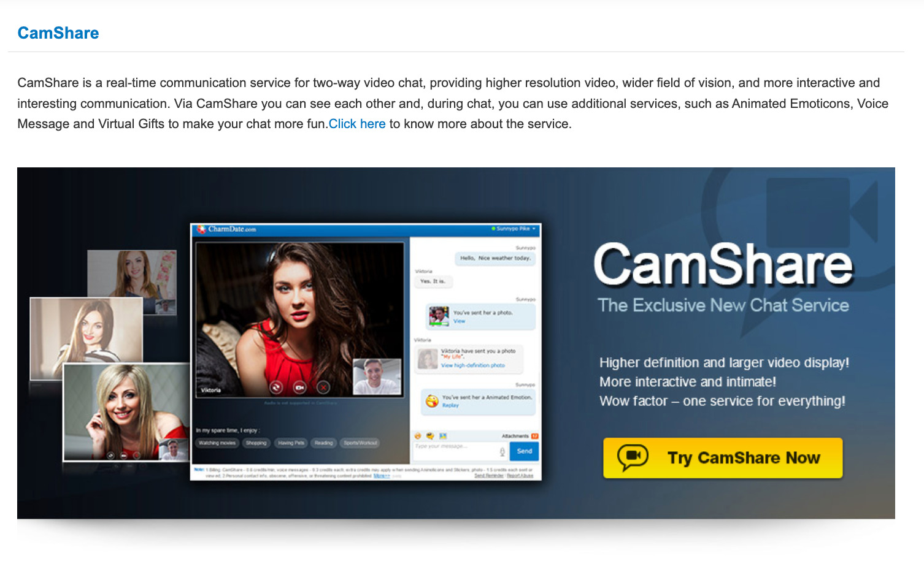Click the blue Send button
The height and width of the screenshot is (580, 924).
coord(525,451)
